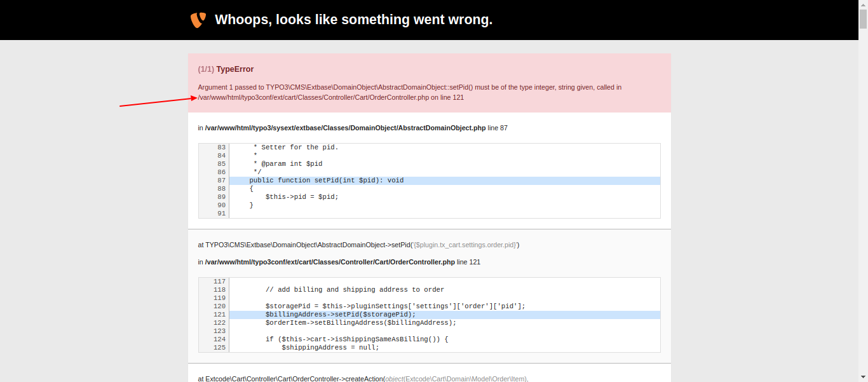Click comment '// add billing and shipping address to order'
This screenshot has height=382, width=868.
pos(355,290)
